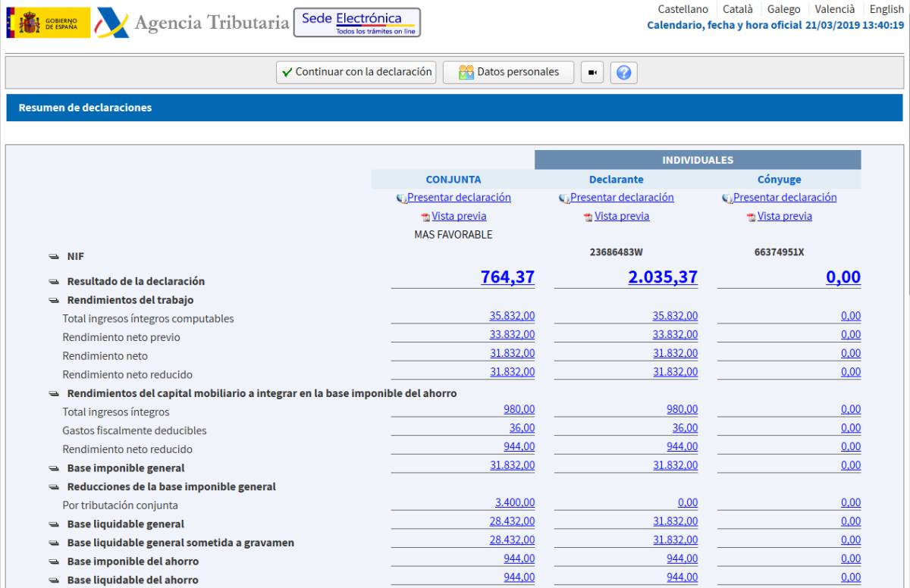The image size is (910, 588).
Task: Toggle Base imponible general row arrow
Action: click(54, 468)
